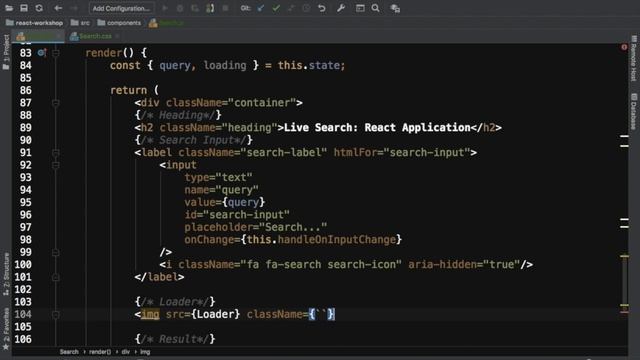640x360 pixels.
Task: Click the fold end marker on line 99
Action: tap(56, 252)
